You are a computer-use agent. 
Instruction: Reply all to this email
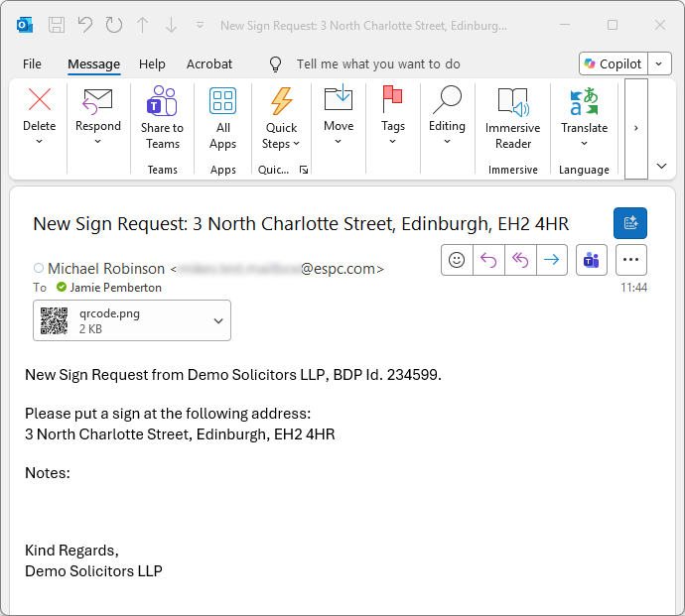pyautogui.click(x=520, y=260)
